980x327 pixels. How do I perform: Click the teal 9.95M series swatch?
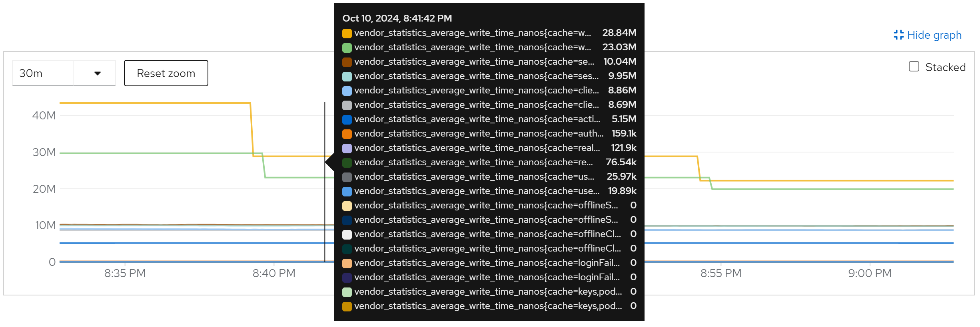click(347, 76)
